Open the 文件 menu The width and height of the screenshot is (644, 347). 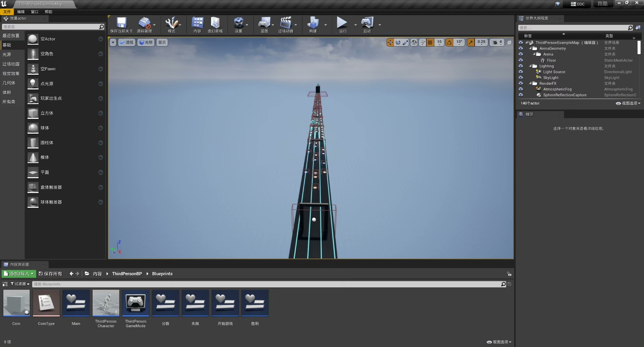pos(7,12)
